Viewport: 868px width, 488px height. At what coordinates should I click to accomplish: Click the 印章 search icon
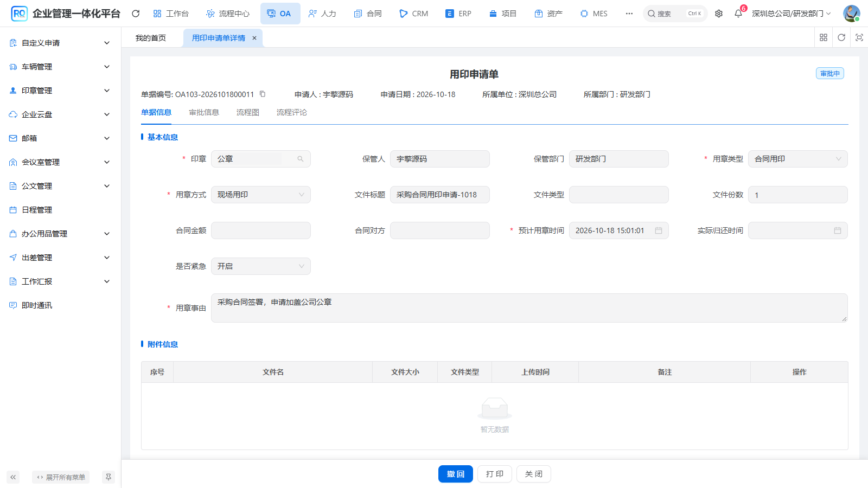(301, 159)
